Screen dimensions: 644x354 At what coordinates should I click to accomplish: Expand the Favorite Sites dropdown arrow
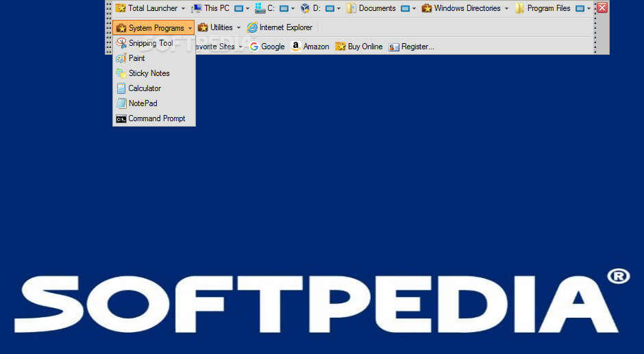240,47
